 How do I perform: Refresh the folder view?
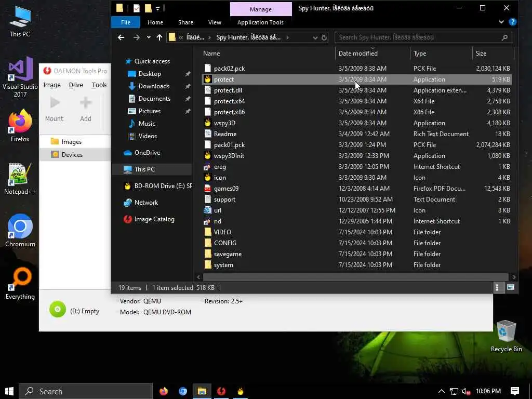(324, 37)
